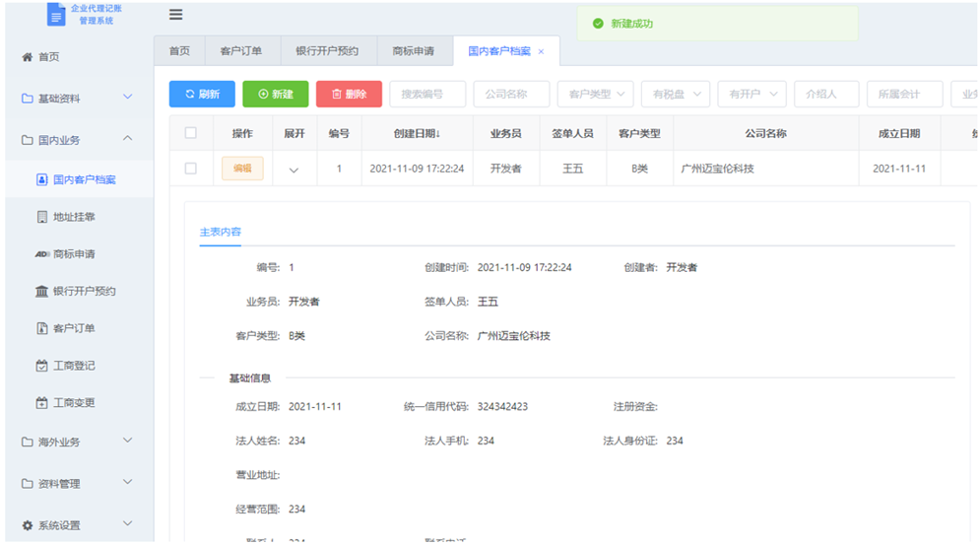Click the green 新建 button
The image size is (980, 546).
[276, 95]
